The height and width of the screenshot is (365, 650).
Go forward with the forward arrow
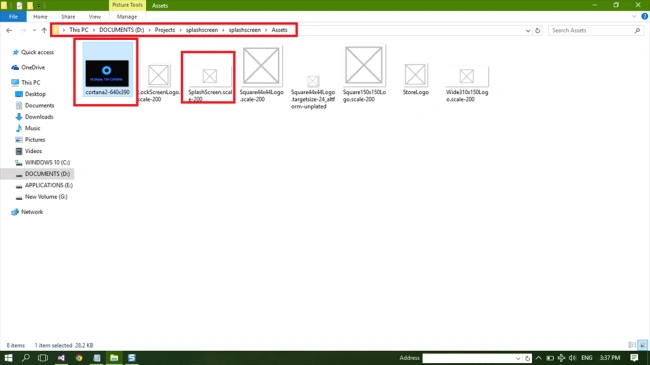click(x=23, y=30)
